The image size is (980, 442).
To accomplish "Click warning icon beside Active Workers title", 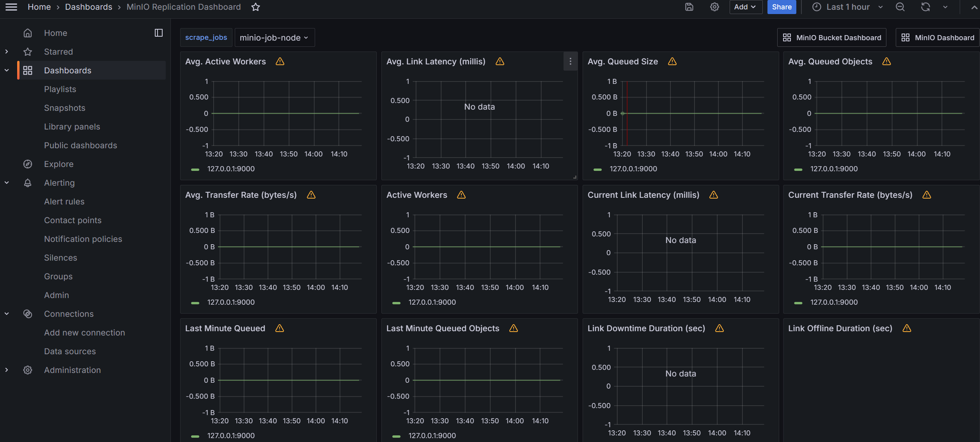I will 461,195.
